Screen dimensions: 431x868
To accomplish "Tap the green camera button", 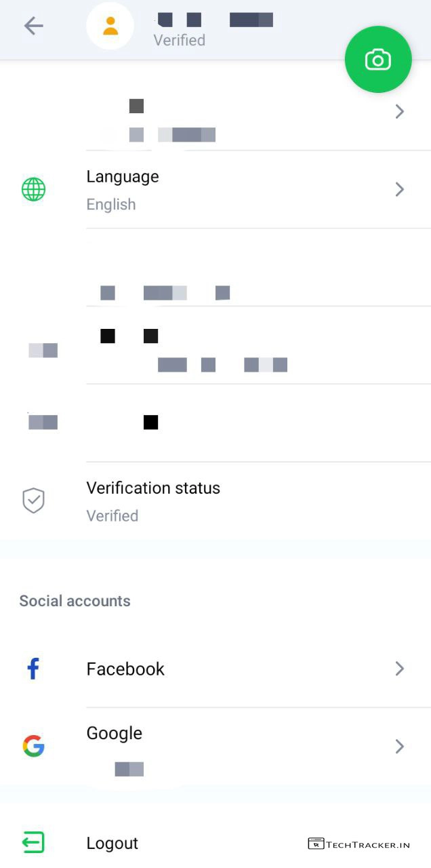I will click(x=377, y=60).
